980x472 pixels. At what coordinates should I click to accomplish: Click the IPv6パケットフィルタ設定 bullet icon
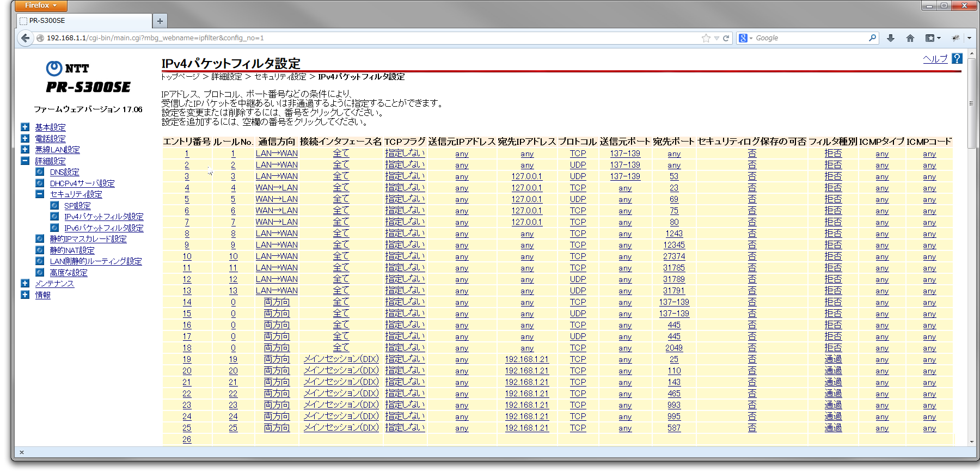click(x=54, y=228)
